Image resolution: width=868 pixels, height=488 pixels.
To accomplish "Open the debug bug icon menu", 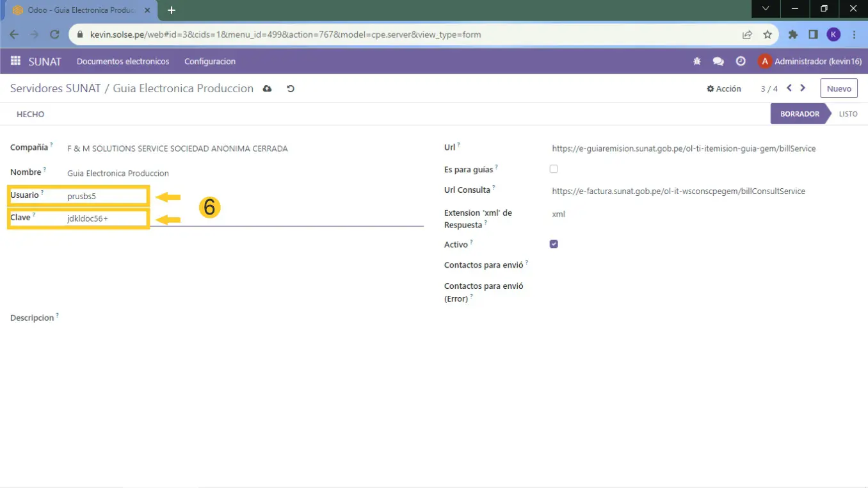I will tap(697, 61).
